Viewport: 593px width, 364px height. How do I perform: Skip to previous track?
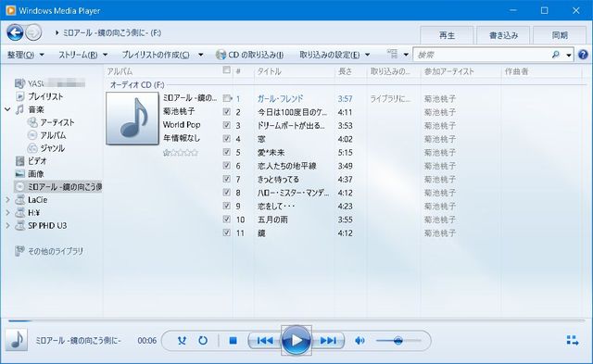pos(265,341)
